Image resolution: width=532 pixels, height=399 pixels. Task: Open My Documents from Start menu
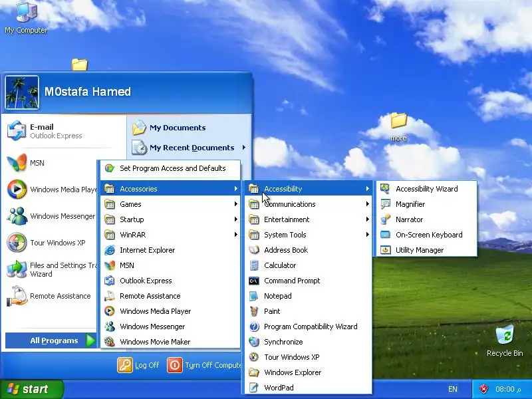(189, 128)
